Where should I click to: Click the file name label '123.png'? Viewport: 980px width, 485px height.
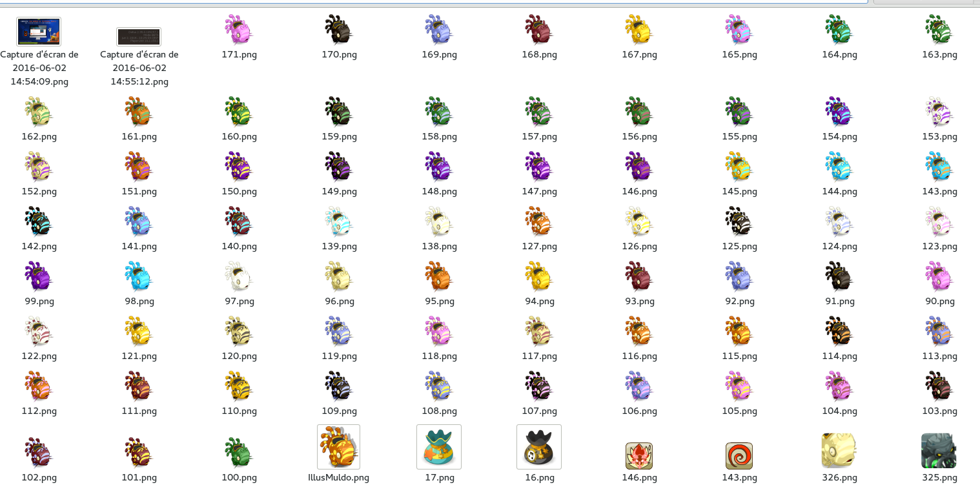point(939,246)
